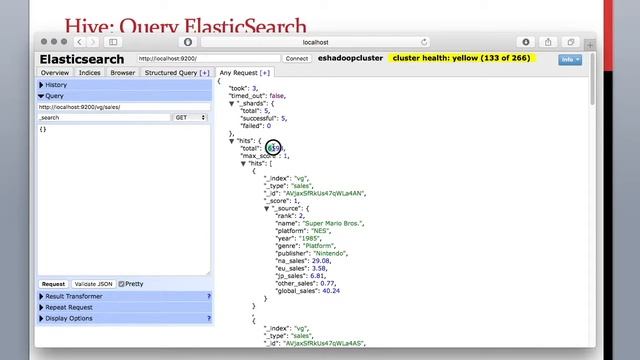
Task: Click the platform value "NES"
Action: [x=321, y=231]
